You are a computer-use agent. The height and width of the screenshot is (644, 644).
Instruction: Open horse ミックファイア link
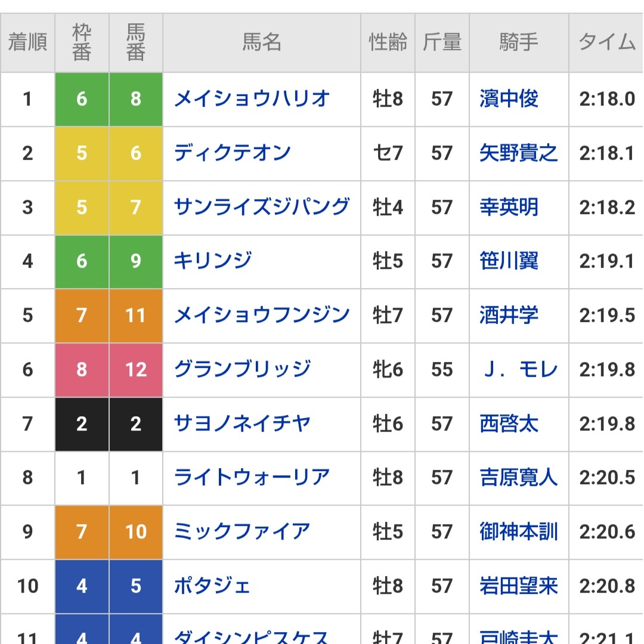(242, 531)
